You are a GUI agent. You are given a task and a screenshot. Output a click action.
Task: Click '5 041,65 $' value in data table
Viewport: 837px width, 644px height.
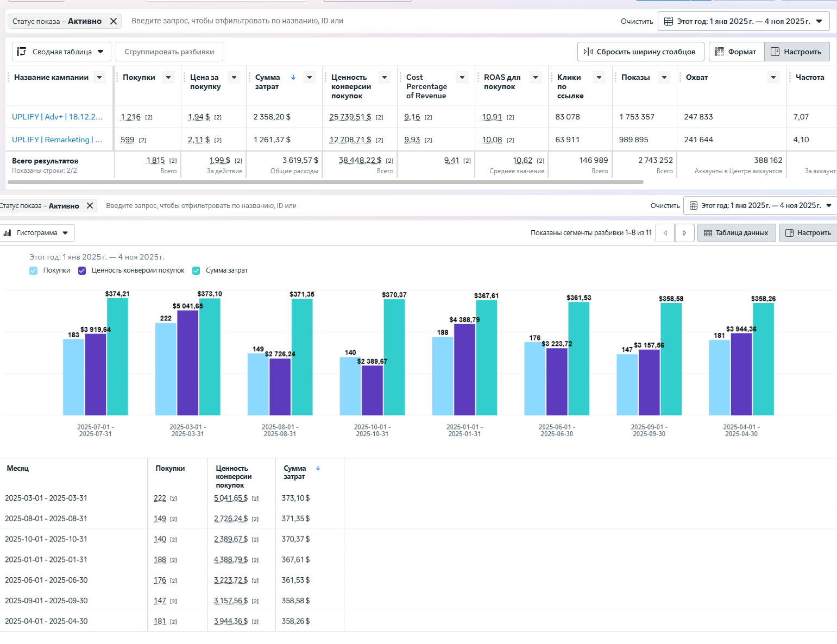tap(231, 498)
